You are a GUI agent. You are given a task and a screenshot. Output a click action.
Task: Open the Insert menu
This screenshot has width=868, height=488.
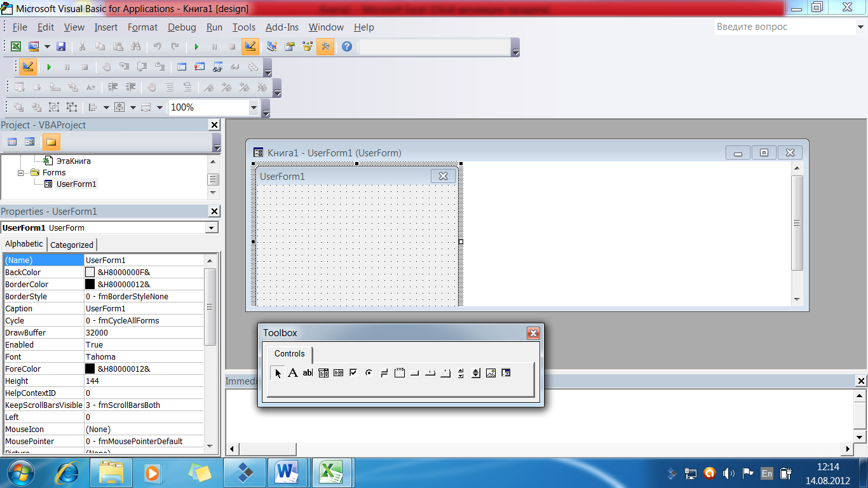pyautogui.click(x=106, y=27)
